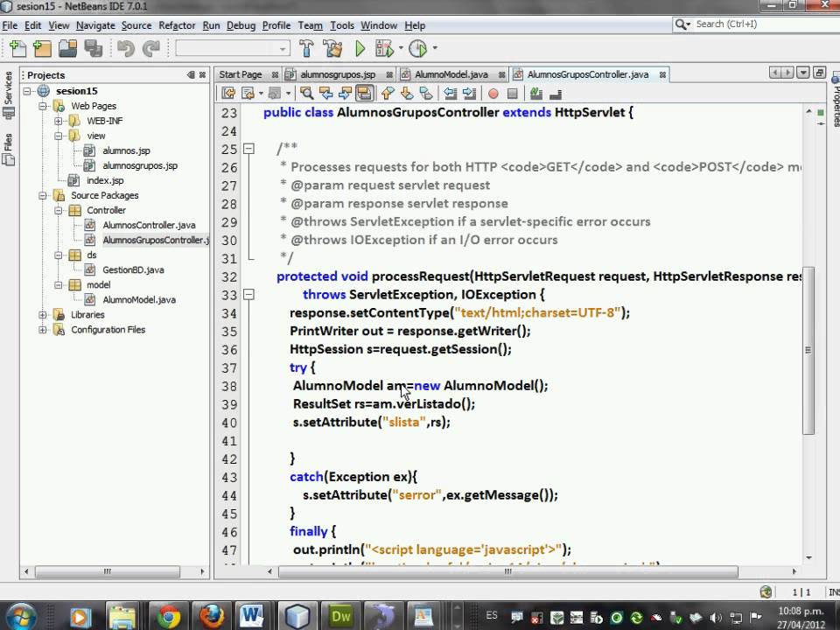Click the New File toolbar icon

pyautogui.click(x=17, y=49)
